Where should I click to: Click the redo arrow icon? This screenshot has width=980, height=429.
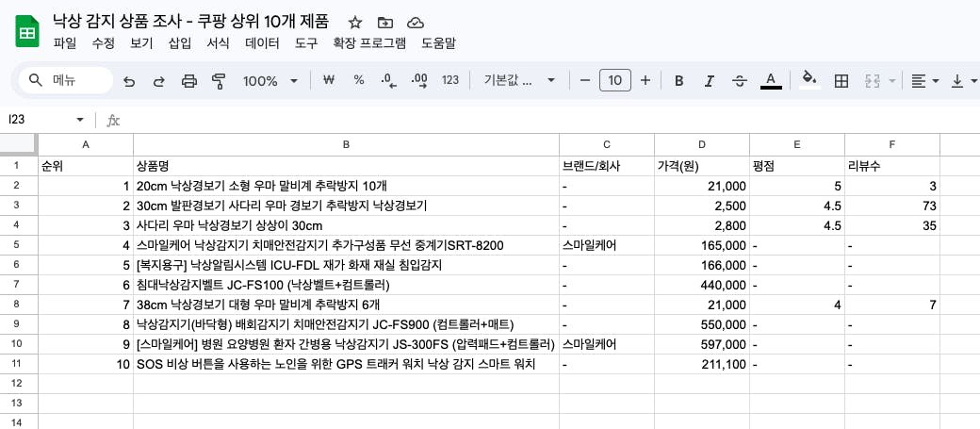click(x=158, y=81)
